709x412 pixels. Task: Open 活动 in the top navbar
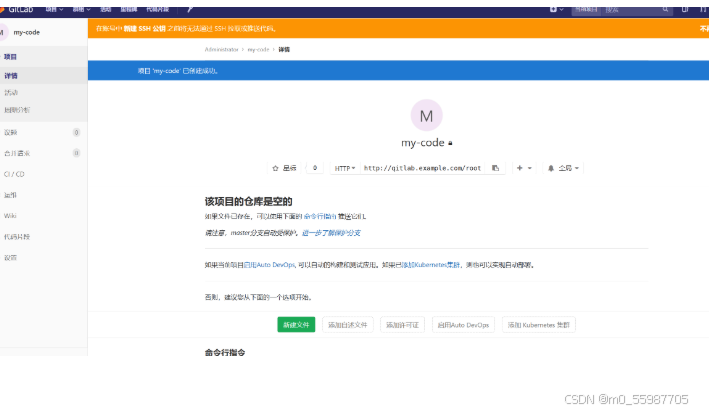pyautogui.click(x=105, y=9)
